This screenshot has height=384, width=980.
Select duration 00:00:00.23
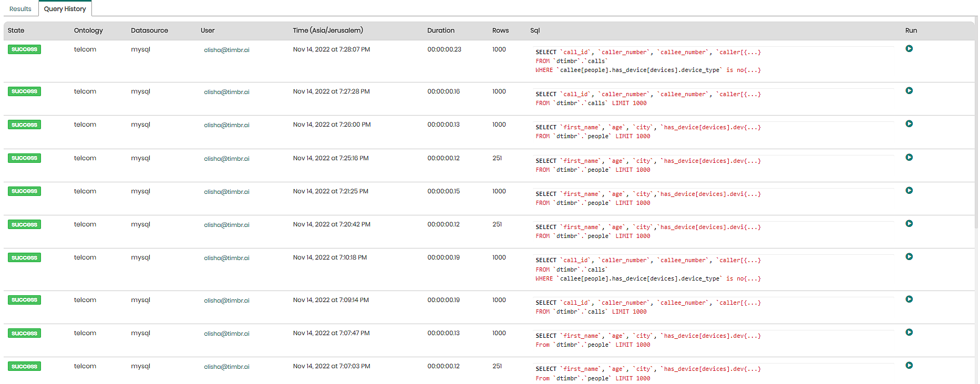(444, 49)
